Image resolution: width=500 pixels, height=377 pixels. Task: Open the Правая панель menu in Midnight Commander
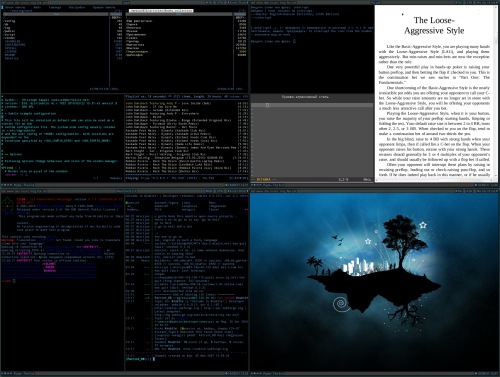[x=104, y=7]
